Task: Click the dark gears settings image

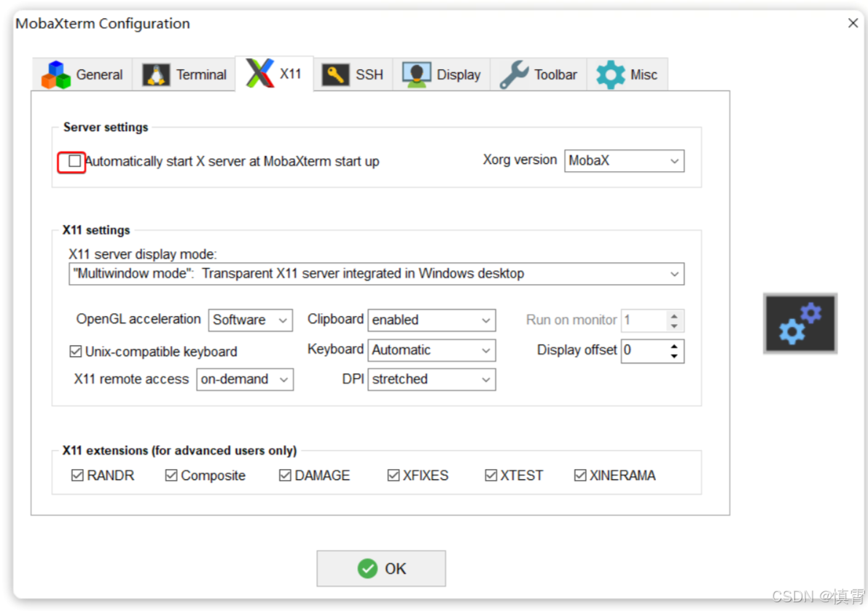Action: tap(800, 323)
